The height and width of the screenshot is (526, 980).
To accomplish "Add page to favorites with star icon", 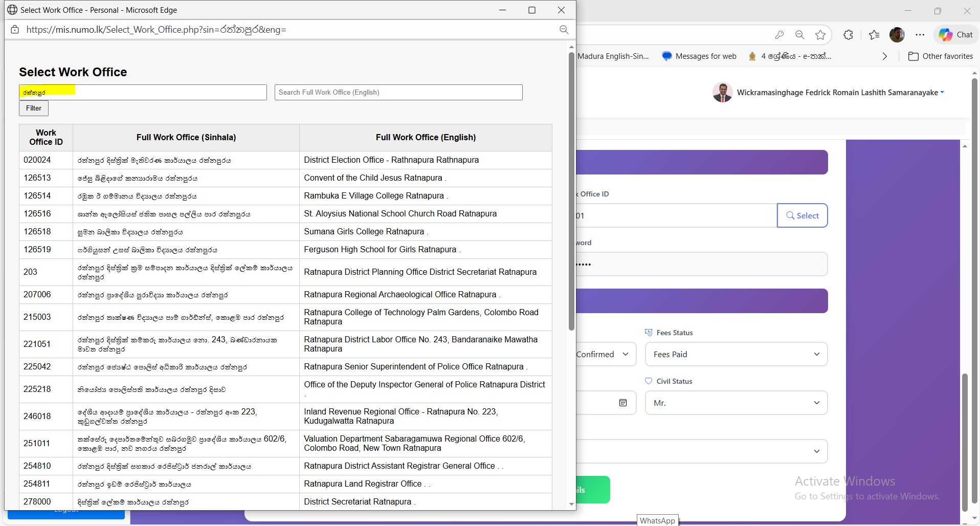I will coord(820,35).
